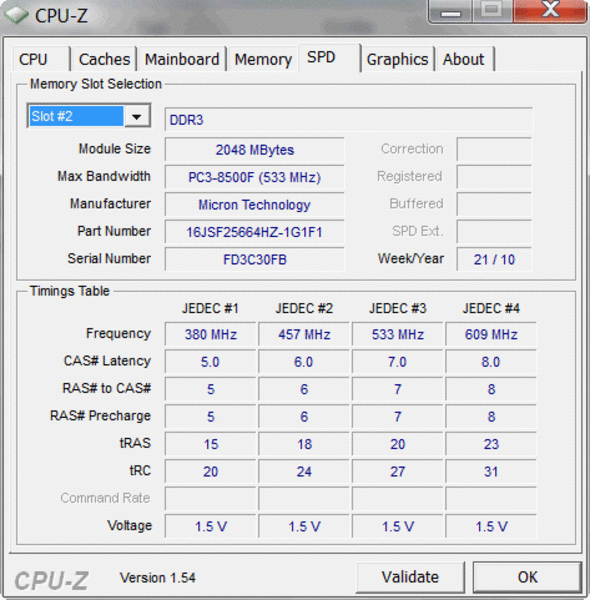Click the Memory Slot Selection group label

[x=96, y=84]
